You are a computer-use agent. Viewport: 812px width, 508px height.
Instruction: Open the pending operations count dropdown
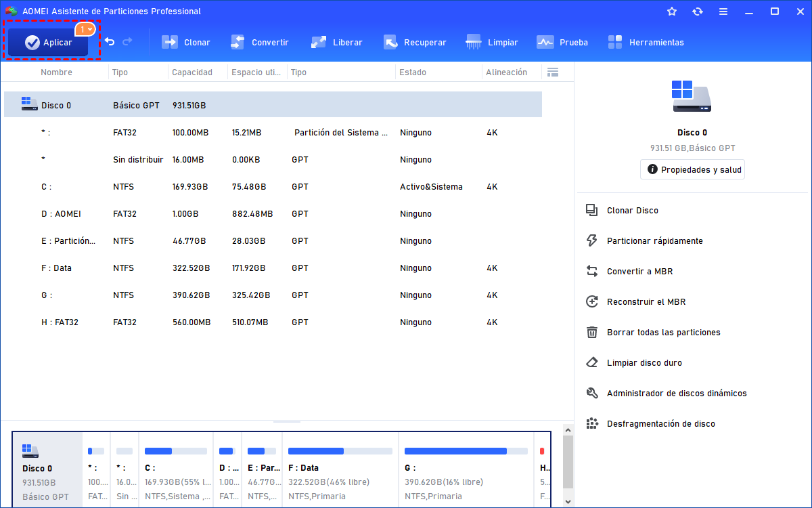point(85,29)
